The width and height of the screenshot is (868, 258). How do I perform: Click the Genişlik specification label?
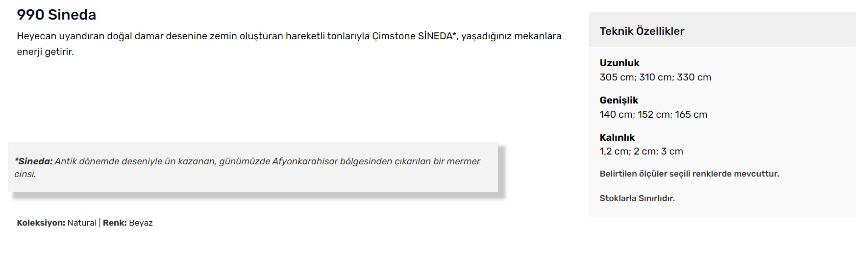click(619, 100)
